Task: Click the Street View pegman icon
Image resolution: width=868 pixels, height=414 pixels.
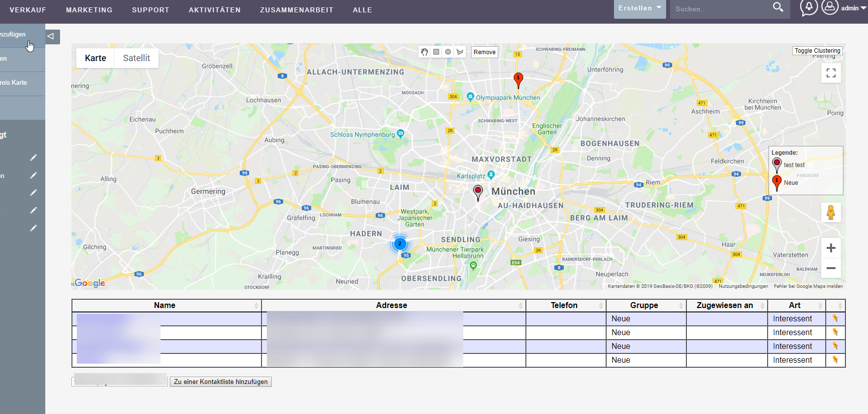Action: point(831,212)
